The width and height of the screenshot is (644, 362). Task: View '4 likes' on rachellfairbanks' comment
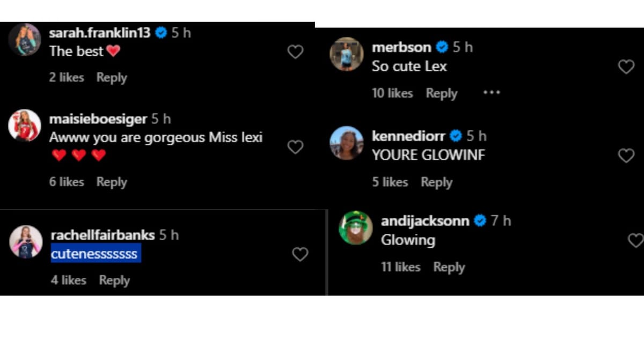point(69,280)
